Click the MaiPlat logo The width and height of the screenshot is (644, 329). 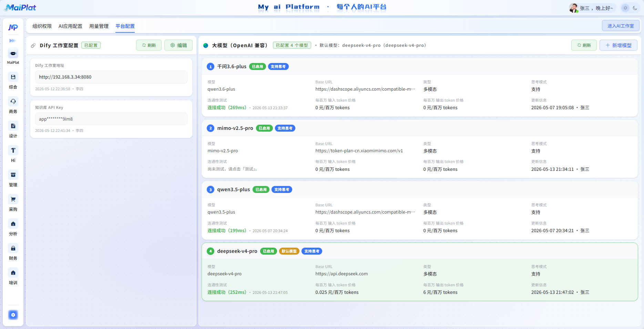[x=20, y=7]
